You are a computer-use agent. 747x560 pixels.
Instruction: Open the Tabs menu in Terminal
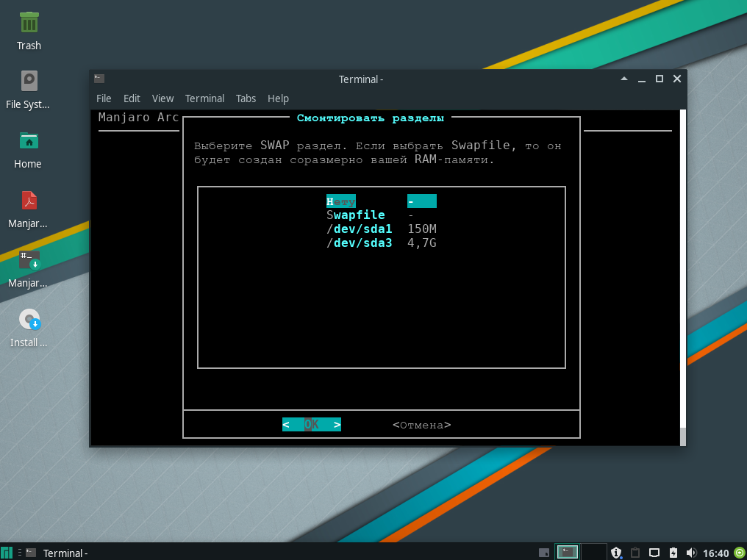point(246,98)
